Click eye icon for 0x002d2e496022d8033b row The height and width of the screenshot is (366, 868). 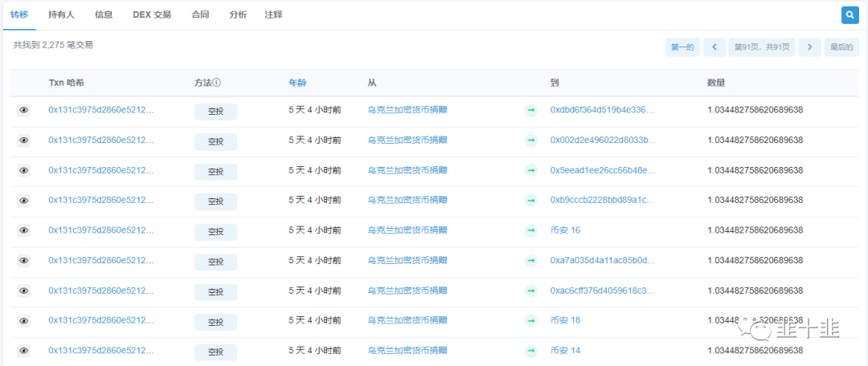24,140
